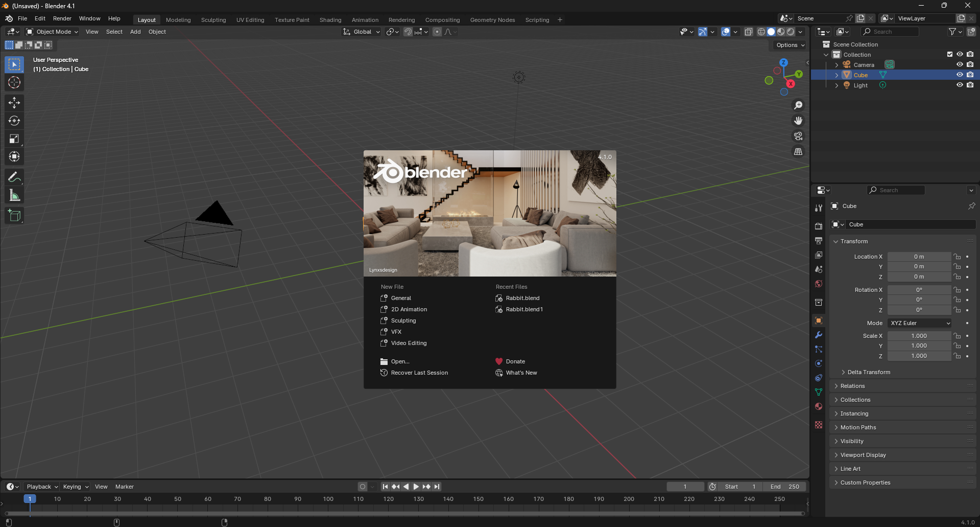
Task: Open the Particles properties tab
Action: [x=819, y=349]
